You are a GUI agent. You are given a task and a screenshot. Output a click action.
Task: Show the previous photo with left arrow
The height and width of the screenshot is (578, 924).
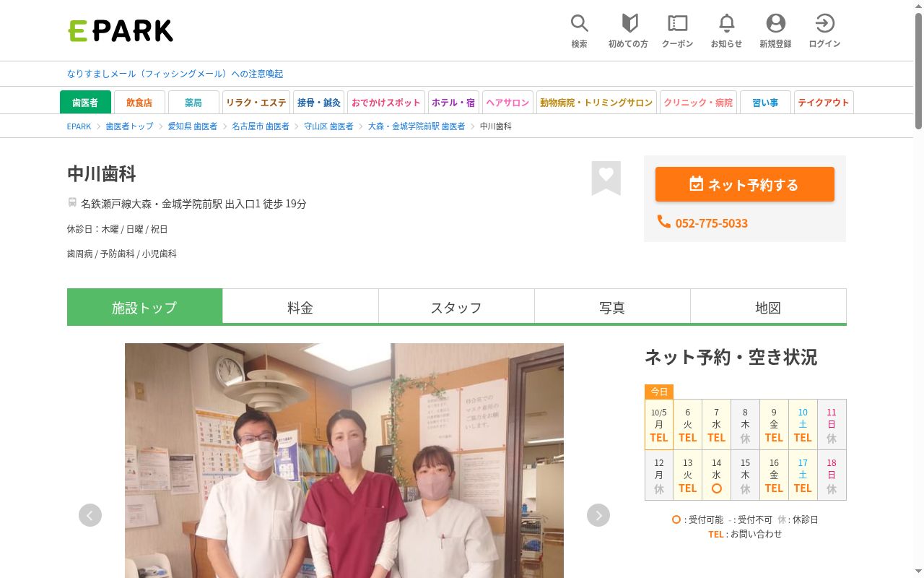click(x=90, y=515)
